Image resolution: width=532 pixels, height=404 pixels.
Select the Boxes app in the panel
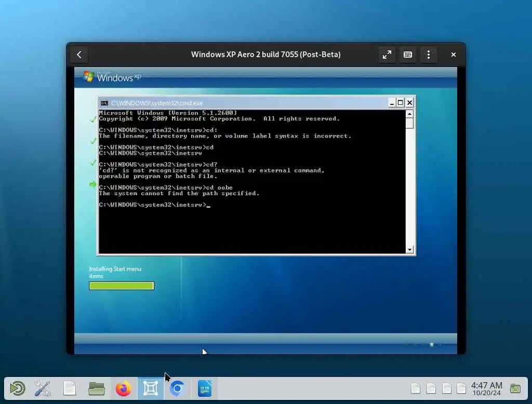pos(151,388)
